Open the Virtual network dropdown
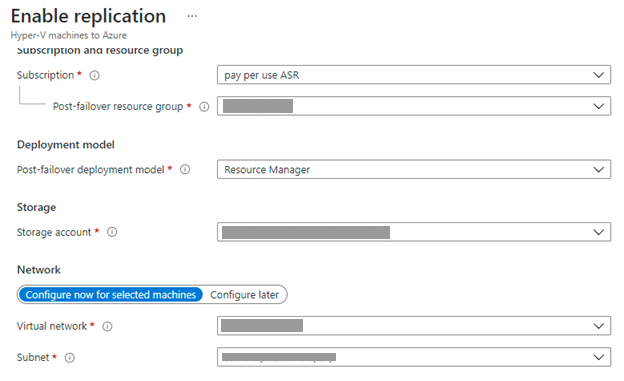 [x=414, y=326]
